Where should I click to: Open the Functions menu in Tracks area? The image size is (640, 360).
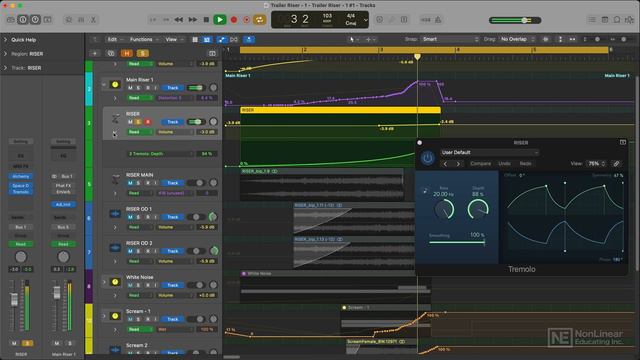point(143,40)
